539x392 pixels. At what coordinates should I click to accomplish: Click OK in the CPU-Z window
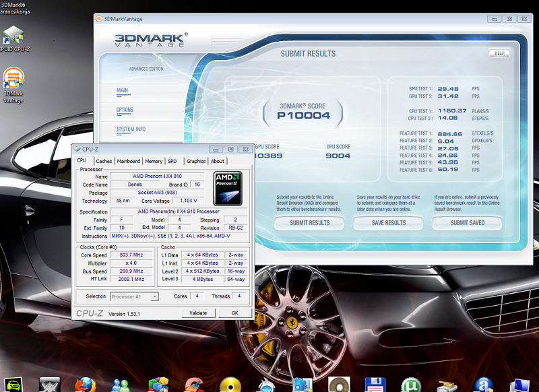[234, 313]
